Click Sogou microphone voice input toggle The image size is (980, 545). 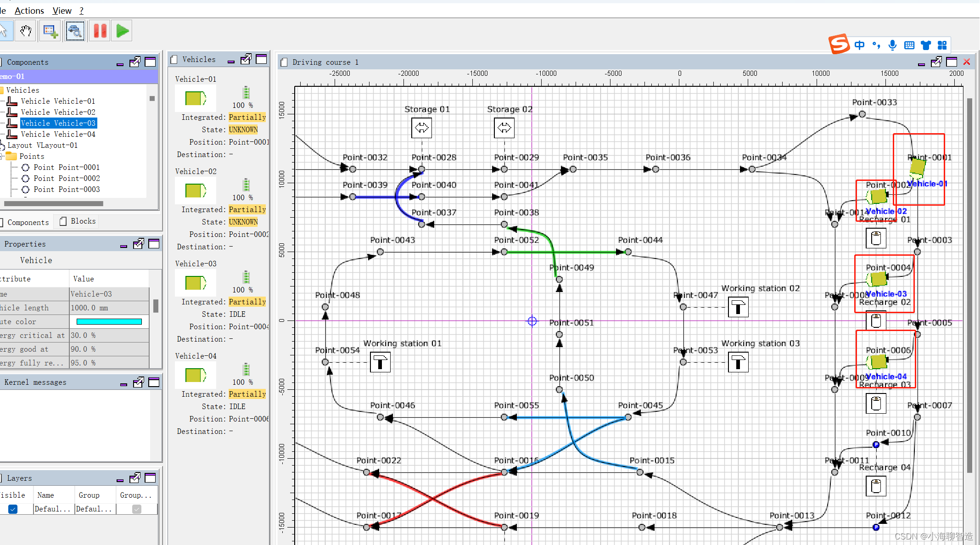pyautogui.click(x=892, y=45)
